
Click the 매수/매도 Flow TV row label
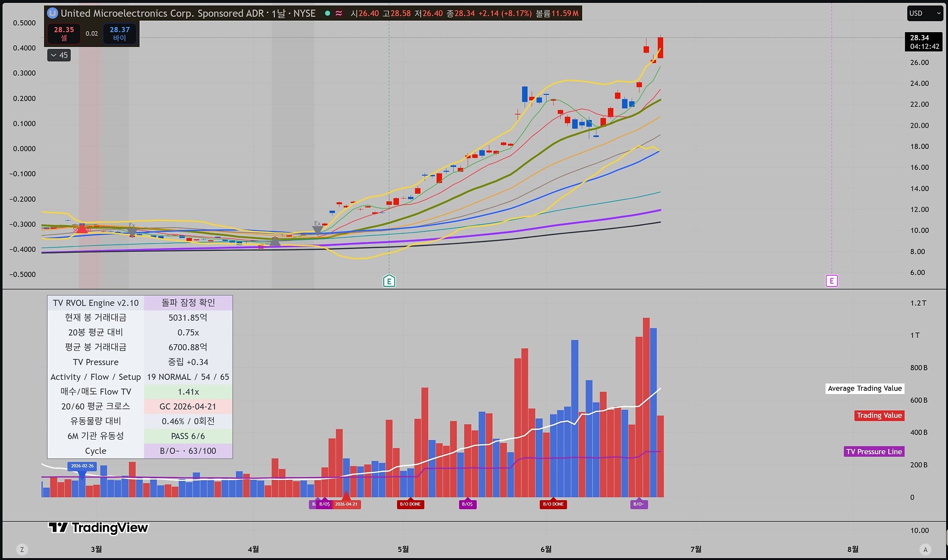[96, 392]
